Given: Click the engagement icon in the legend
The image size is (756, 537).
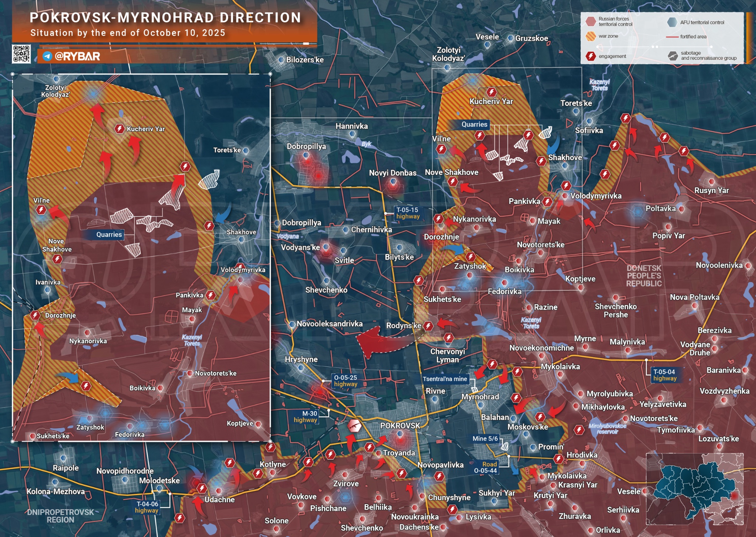Looking at the screenshot, I should (591, 56).
